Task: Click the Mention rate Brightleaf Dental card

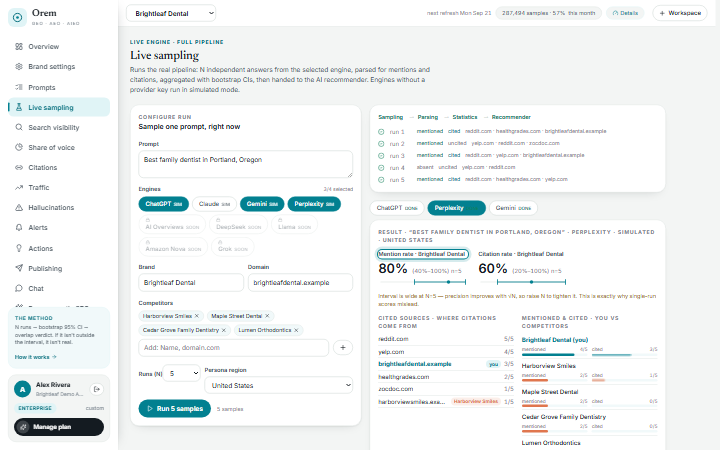Action: tap(422, 254)
